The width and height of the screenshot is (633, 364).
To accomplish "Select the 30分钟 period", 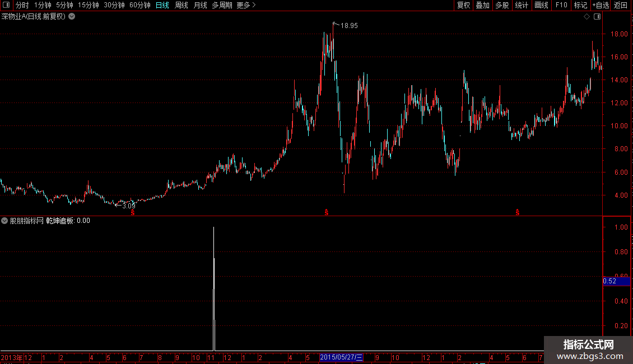I will 114,5.
